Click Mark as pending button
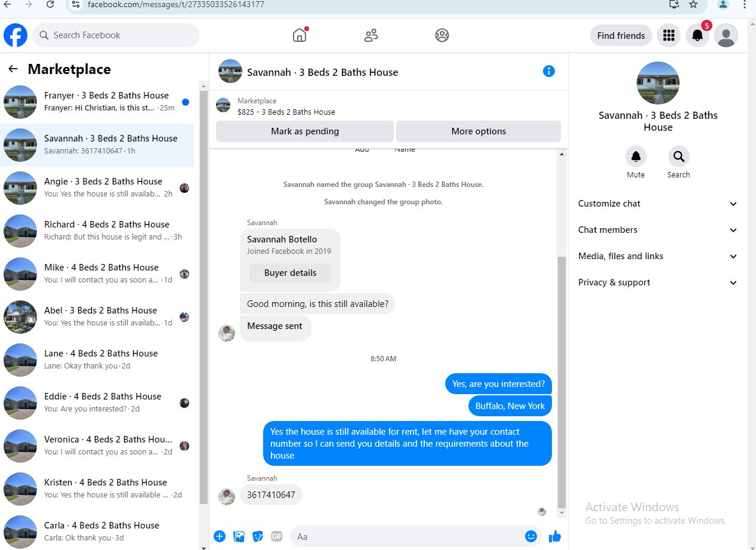 (305, 131)
